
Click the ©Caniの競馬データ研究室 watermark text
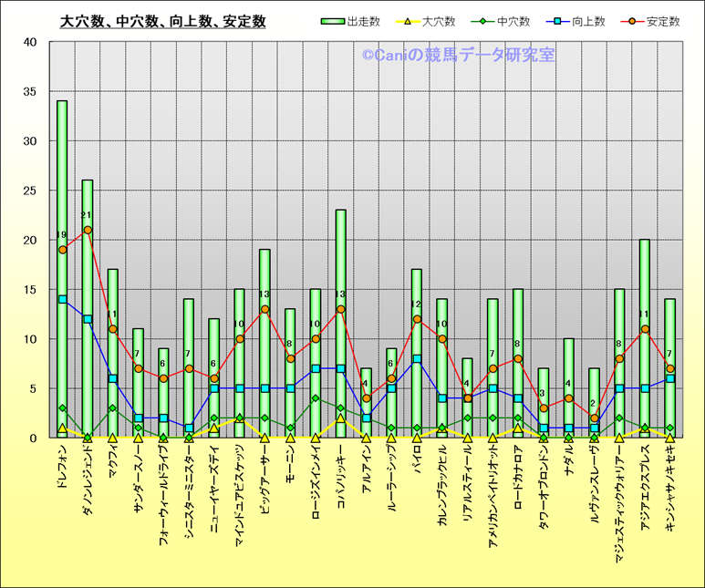click(x=458, y=56)
